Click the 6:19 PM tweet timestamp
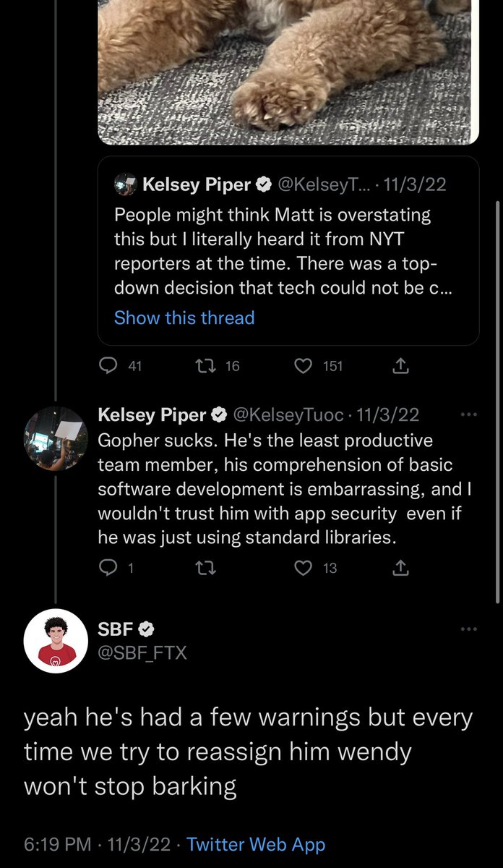This screenshot has width=503, height=868. 58,844
